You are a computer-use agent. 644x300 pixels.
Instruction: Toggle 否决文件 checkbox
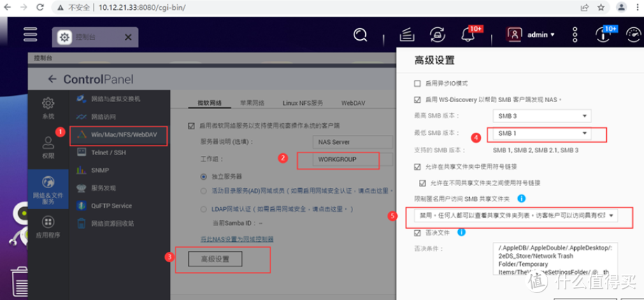tap(417, 233)
